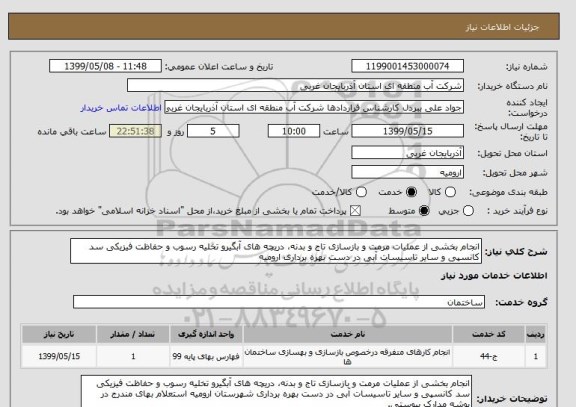Click the شماره نیاز label
The image size is (576, 407).
tap(527, 67)
